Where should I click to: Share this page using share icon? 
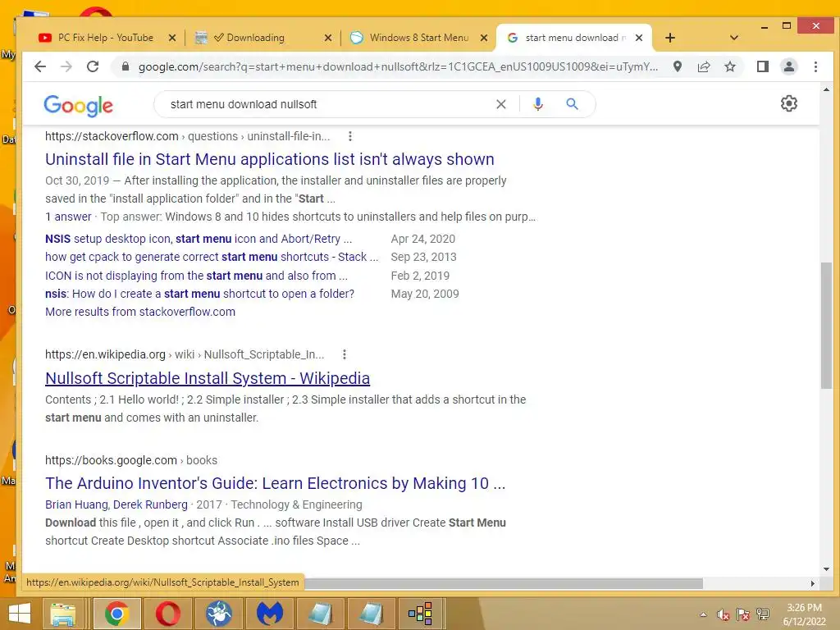[703, 66]
